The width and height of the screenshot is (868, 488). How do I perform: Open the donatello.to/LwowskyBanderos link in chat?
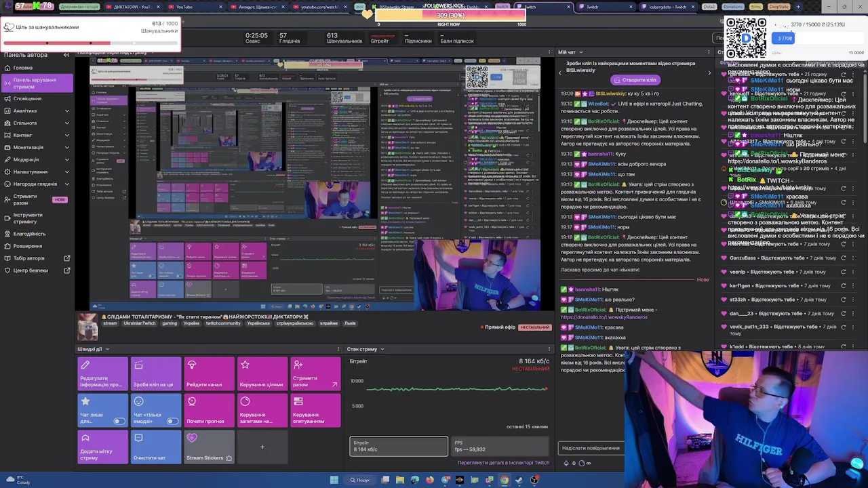click(x=604, y=317)
